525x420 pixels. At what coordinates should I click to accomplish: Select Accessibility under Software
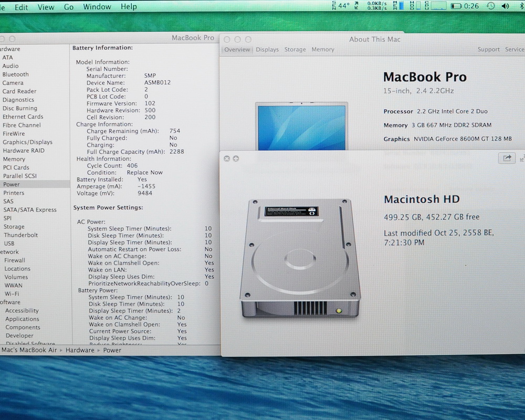click(22, 310)
